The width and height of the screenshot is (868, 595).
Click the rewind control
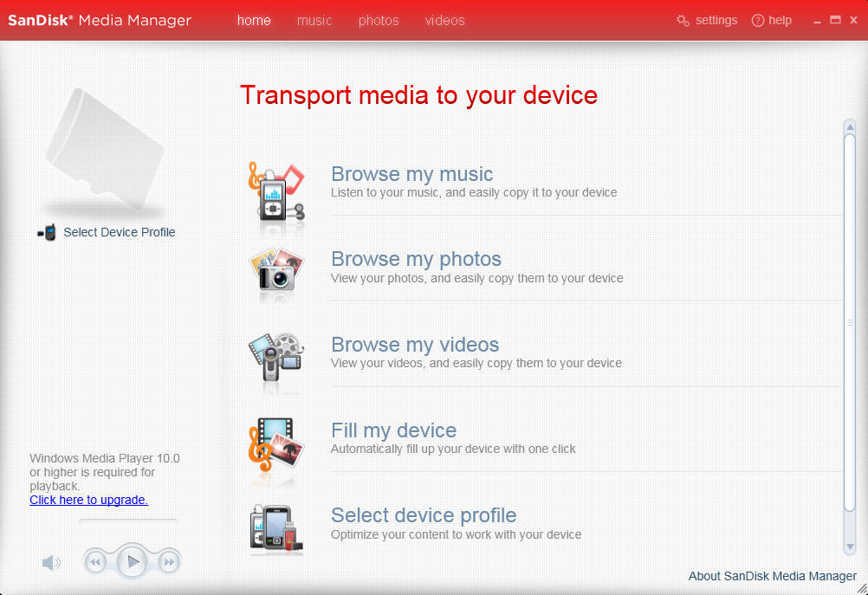[95, 561]
